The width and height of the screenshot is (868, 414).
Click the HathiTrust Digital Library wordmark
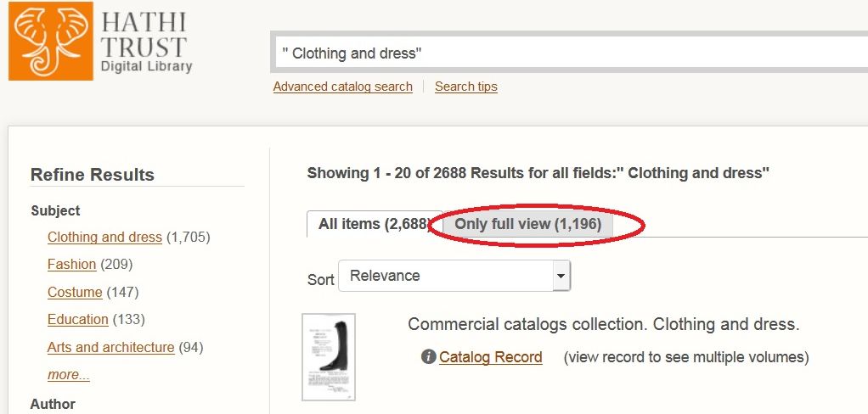[x=146, y=43]
